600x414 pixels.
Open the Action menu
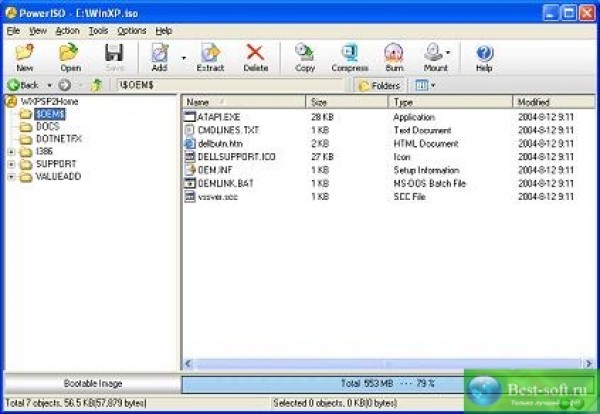(67, 31)
